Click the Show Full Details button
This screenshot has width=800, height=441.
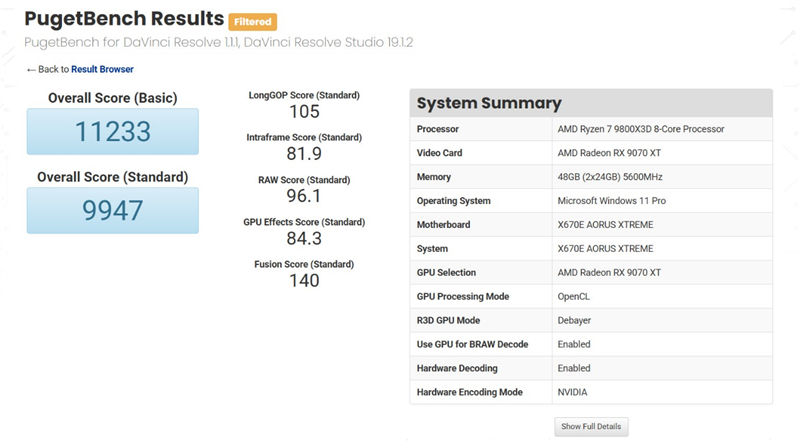591,427
